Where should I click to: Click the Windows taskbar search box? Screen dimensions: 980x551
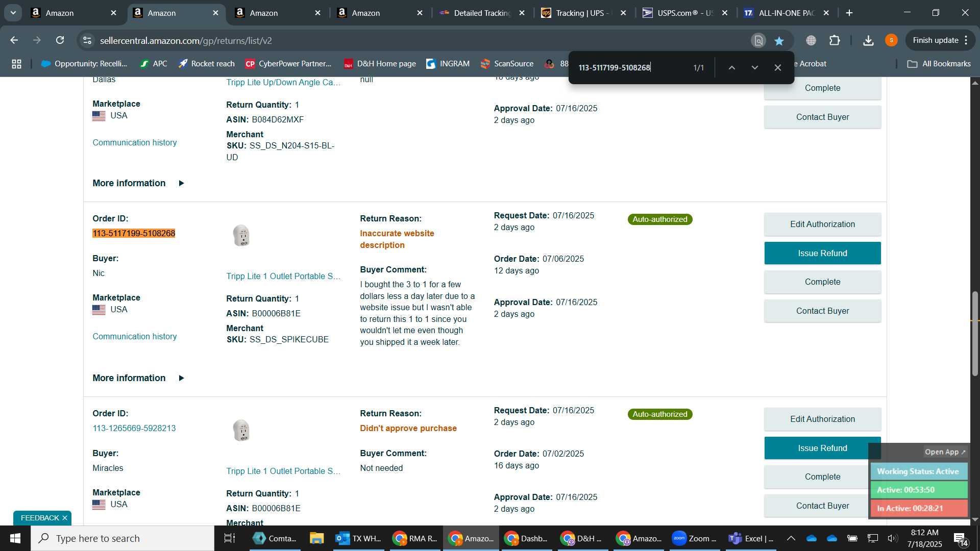pyautogui.click(x=122, y=538)
